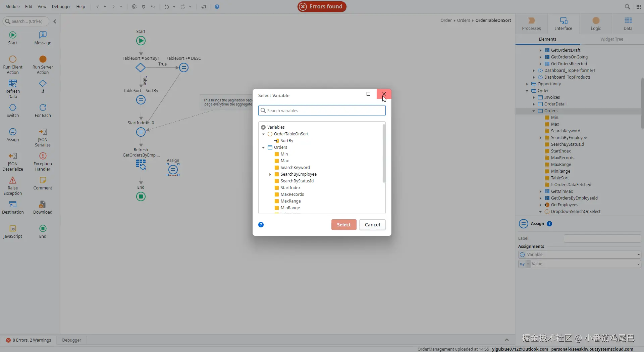
Task: Open the Orders breadcrumb link
Action: click(464, 20)
